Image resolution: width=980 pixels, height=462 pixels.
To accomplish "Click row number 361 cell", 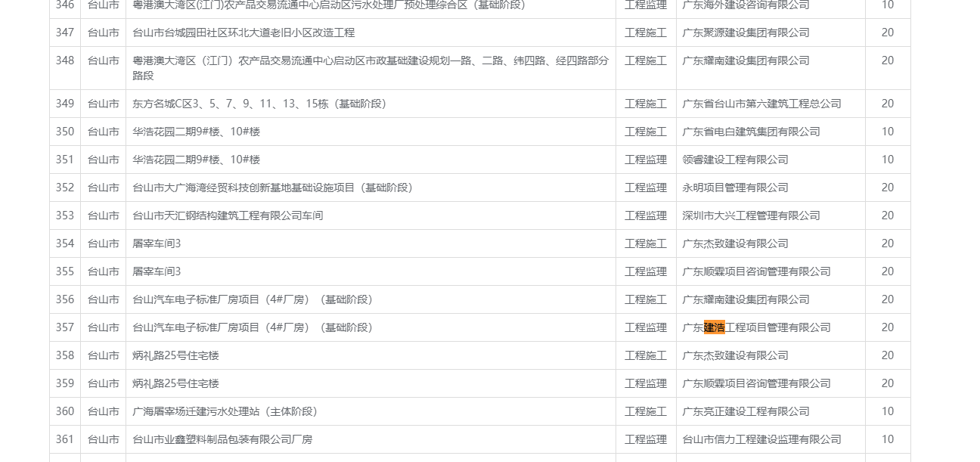I will [65, 439].
